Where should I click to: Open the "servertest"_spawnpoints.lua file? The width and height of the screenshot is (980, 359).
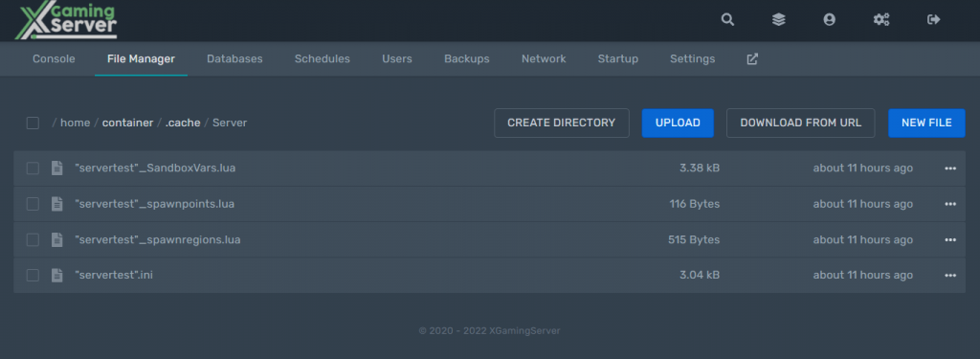(154, 204)
